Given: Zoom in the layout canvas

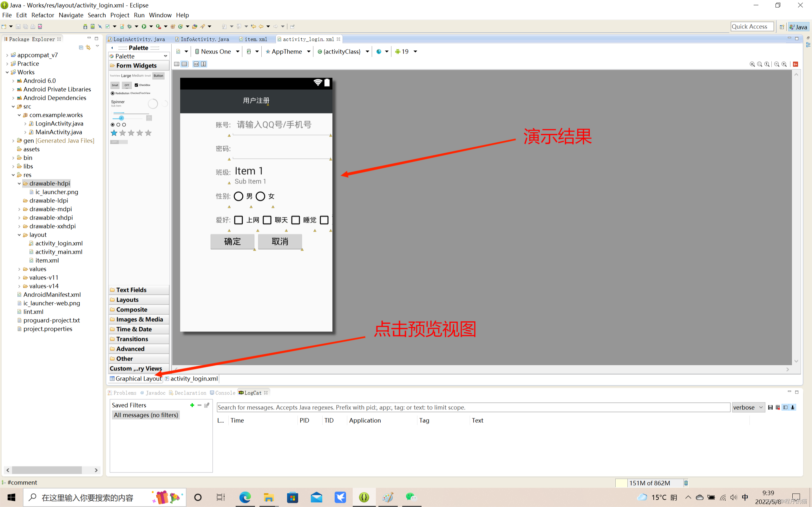Looking at the screenshot, I should tap(784, 64).
